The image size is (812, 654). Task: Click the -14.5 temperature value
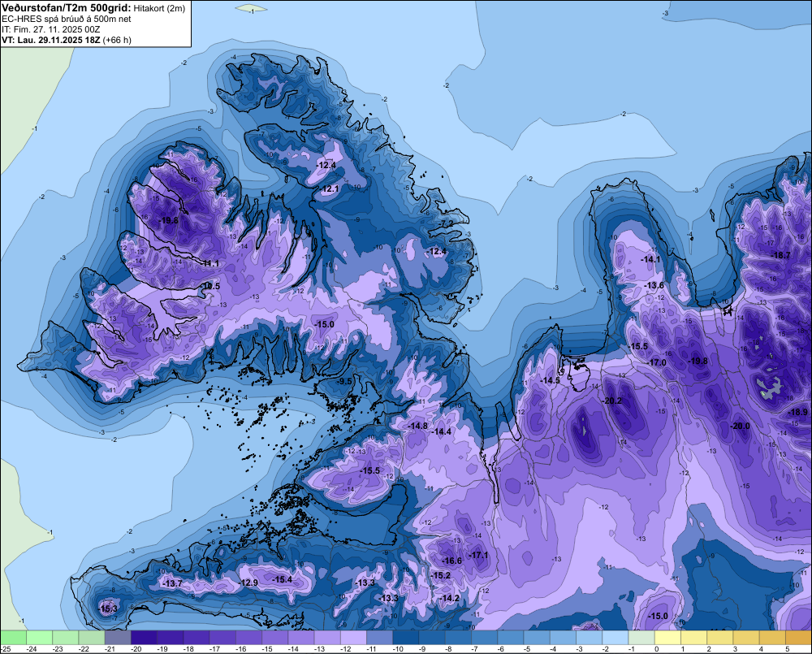click(x=550, y=380)
